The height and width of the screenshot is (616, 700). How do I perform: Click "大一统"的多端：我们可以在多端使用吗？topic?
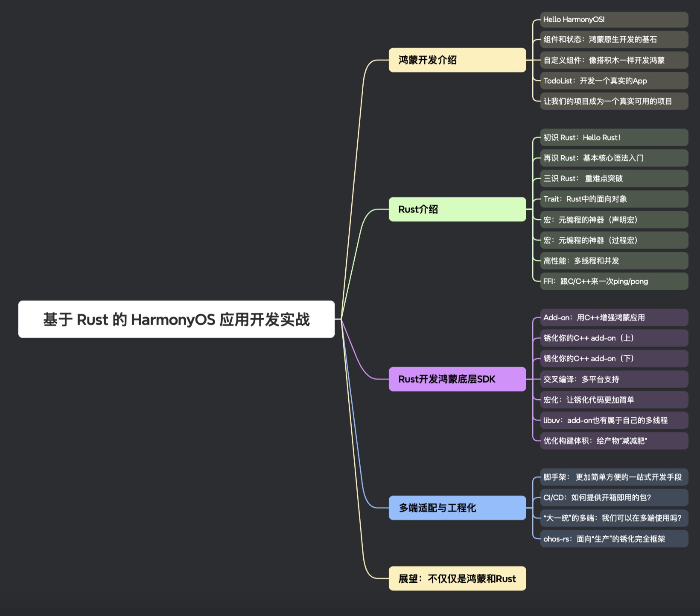click(614, 518)
